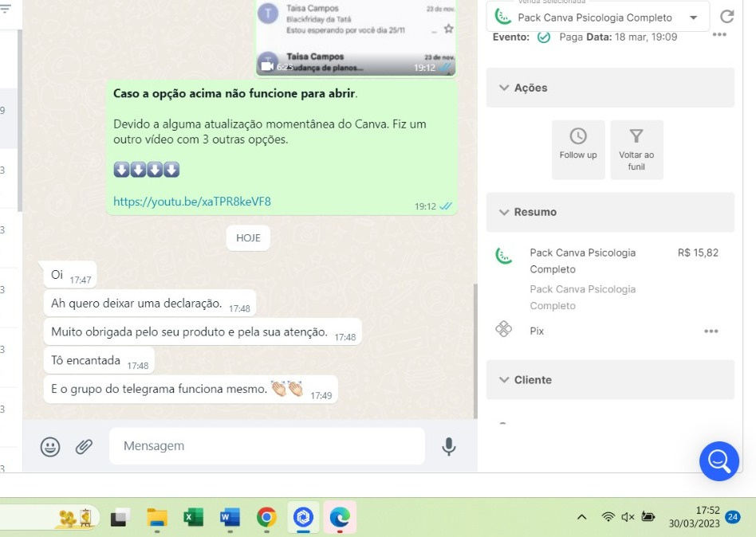Expand the Cliente section
This screenshot has height=537, width=756.
click(x=504, y=380)
